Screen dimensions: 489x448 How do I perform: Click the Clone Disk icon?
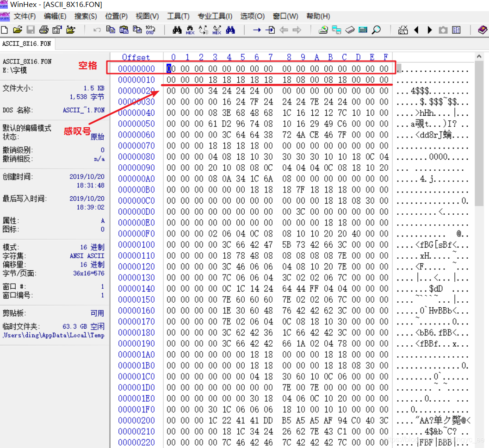(336, 30)
